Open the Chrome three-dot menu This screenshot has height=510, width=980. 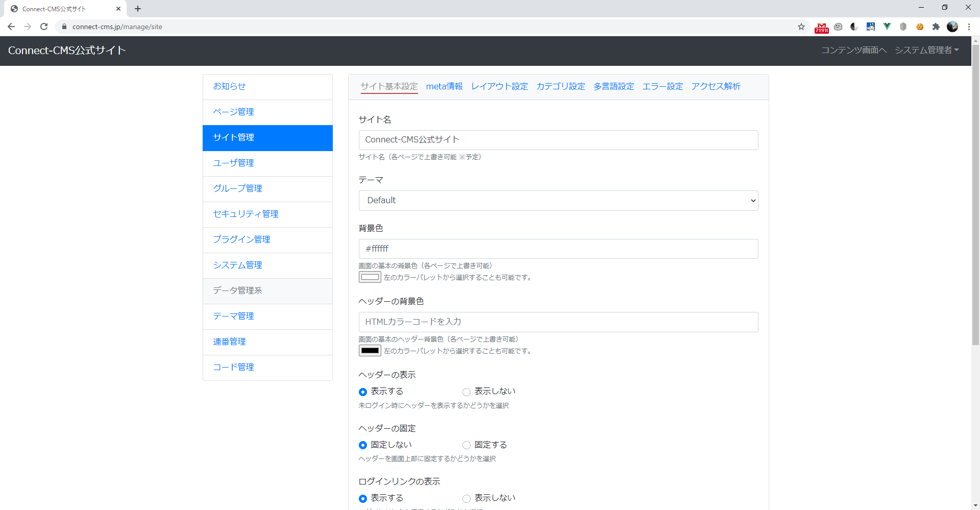point(969,26)
